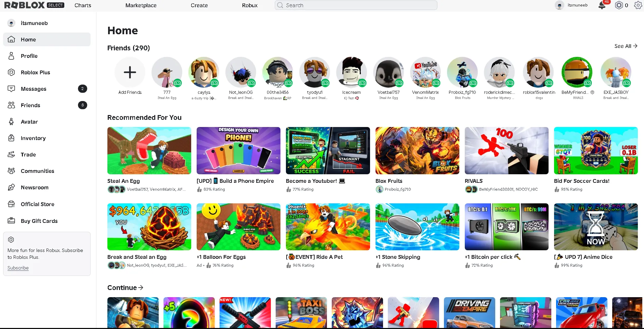Open itsmuneeb profile in top bar
This screenshot has height=329, width=644.
pyautogui.click(x=571, y=5)
